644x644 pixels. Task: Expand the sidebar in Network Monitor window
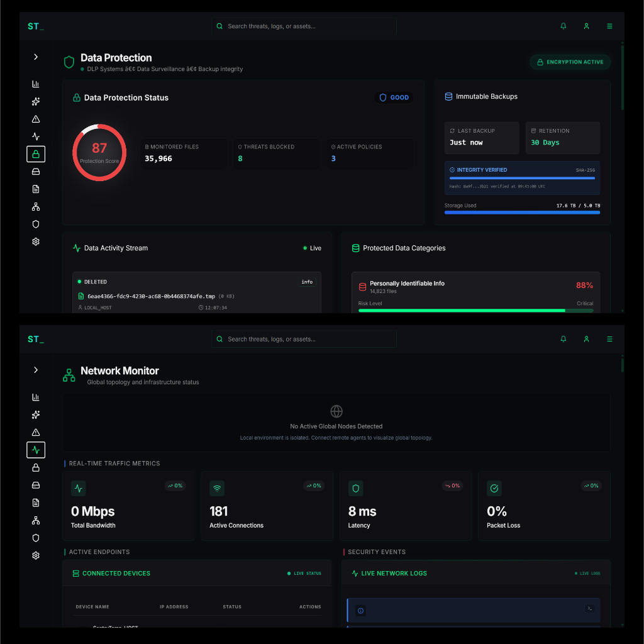point(36,370)
